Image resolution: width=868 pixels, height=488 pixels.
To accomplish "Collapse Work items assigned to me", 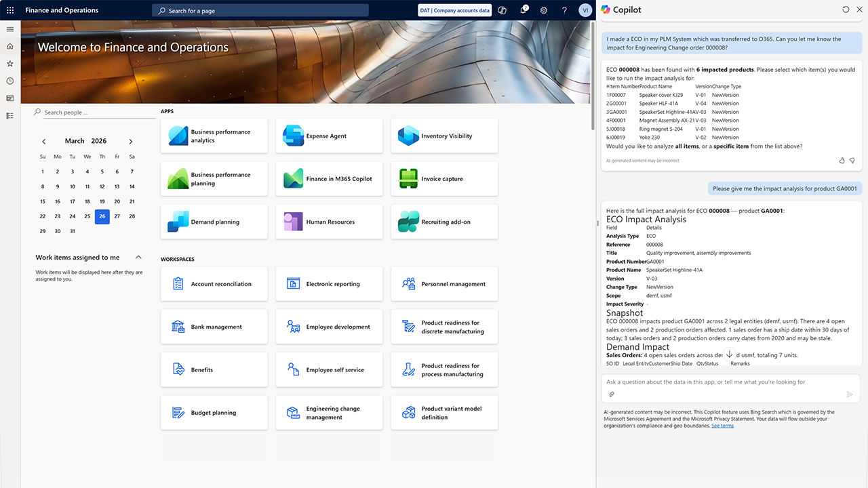I will [x=138, y=258].
